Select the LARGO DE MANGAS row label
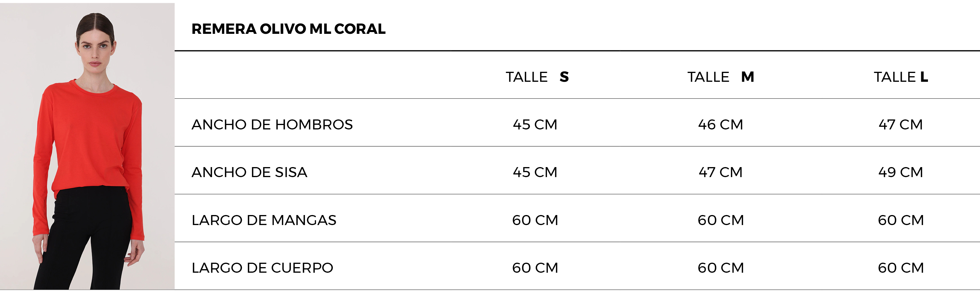 (264, 220)
